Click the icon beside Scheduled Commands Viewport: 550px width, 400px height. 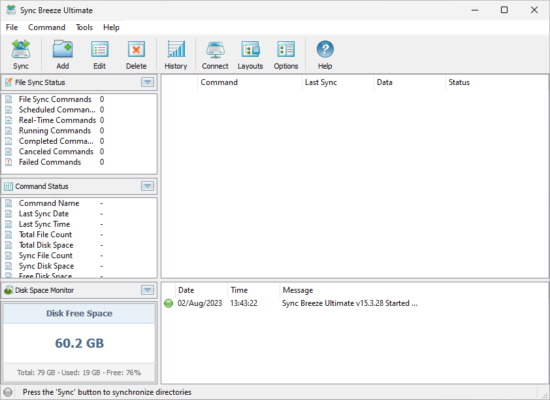9,110
